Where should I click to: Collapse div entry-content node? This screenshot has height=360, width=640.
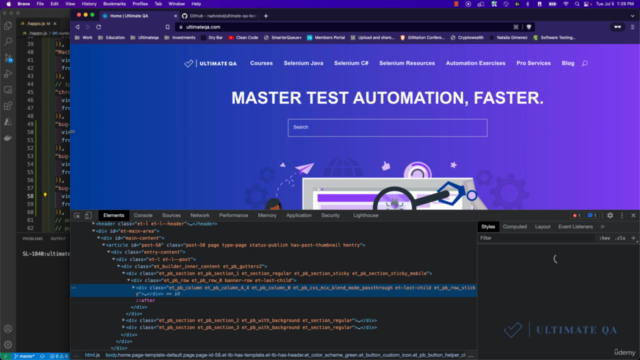point(109,252)
